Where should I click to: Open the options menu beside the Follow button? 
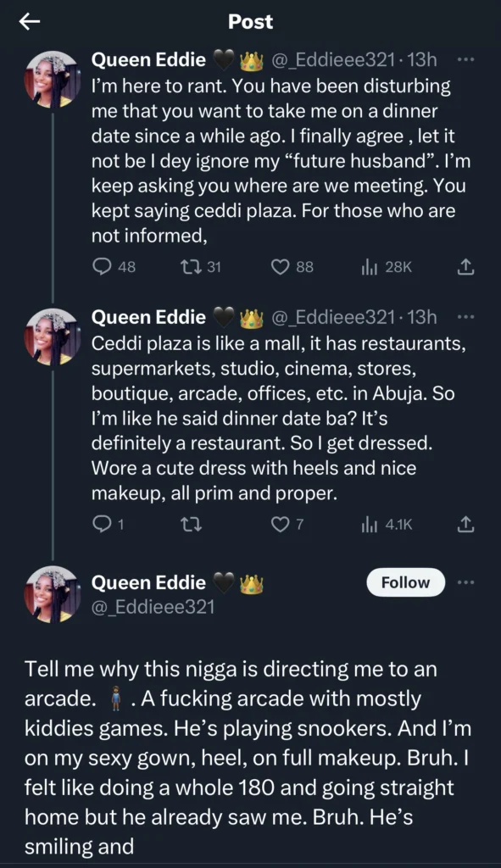pos(465,582)
